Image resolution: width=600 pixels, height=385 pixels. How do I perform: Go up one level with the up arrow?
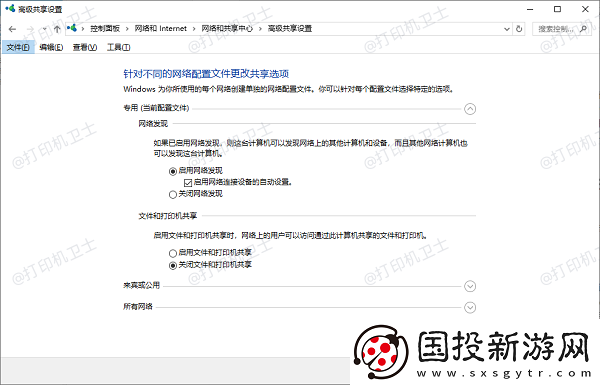coord(57,29)
